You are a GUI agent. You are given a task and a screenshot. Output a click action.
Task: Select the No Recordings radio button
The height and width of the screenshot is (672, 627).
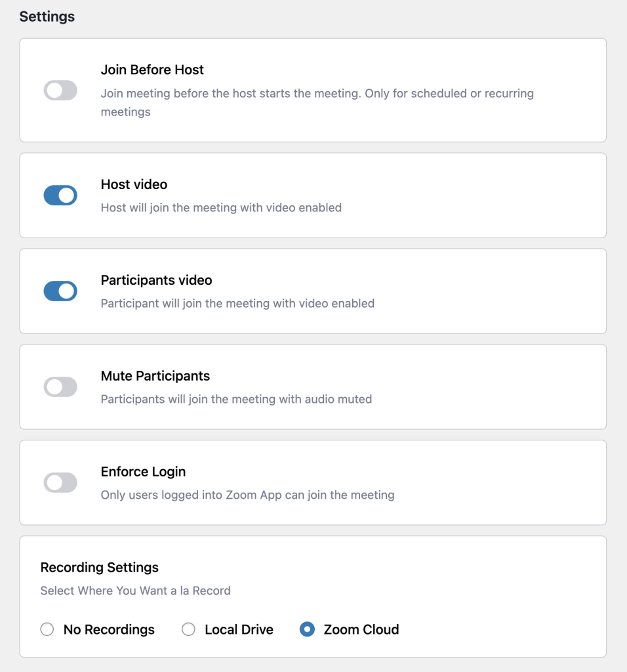pyautogui.click(x=47, y=629)
